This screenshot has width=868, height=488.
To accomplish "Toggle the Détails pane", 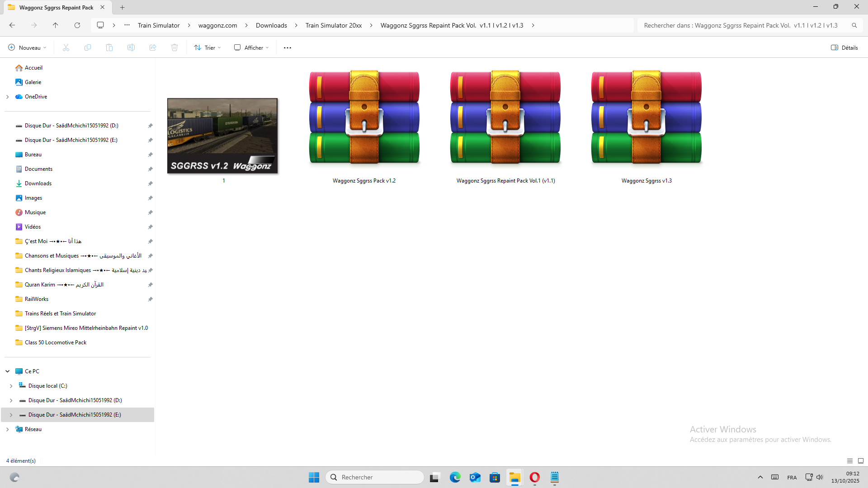I will coord(844,47).
